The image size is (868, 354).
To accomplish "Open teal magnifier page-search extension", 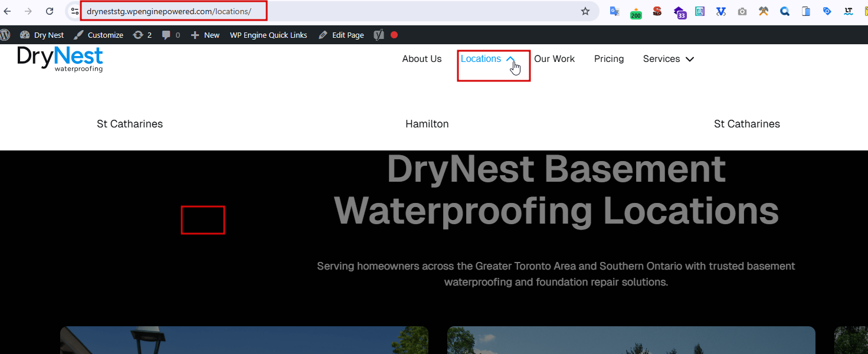I will 700,11.
